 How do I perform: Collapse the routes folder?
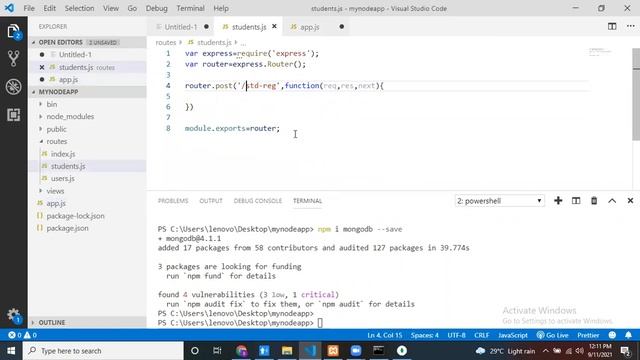[x=56, y=141]
